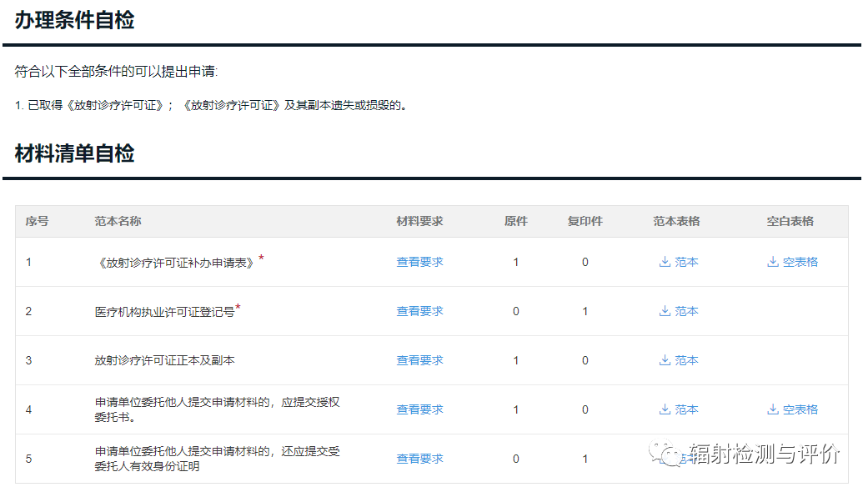This screenshot has height=492, width=868.
Task: Open 查看要求 for 医疗机构执业许可证登记号
Action: pyautogui.click(x=419, y=310)
